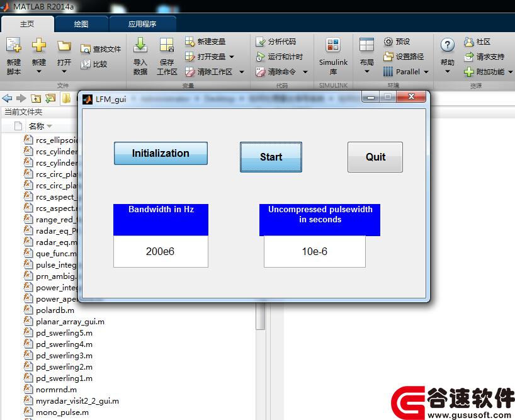
Task: Click the 分析代码 (Analyze Code) icon
Action: click(x=260, y=42)
